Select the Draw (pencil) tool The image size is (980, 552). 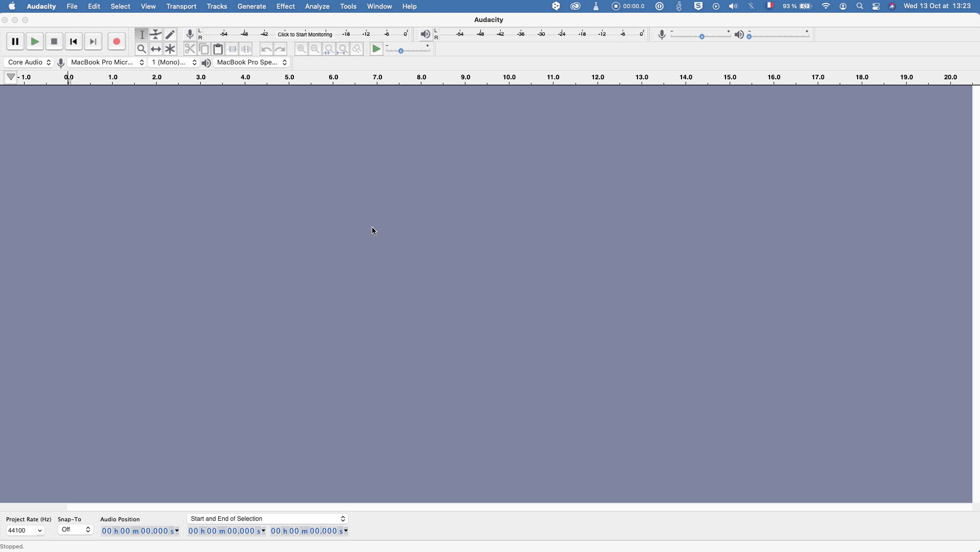click(171, 34)
